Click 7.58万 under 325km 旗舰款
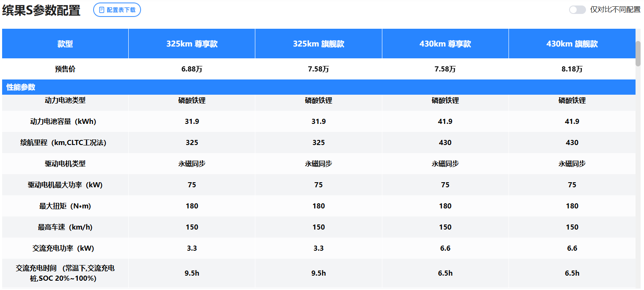This screenshot has width=644, height=290. tap(318, 69)
